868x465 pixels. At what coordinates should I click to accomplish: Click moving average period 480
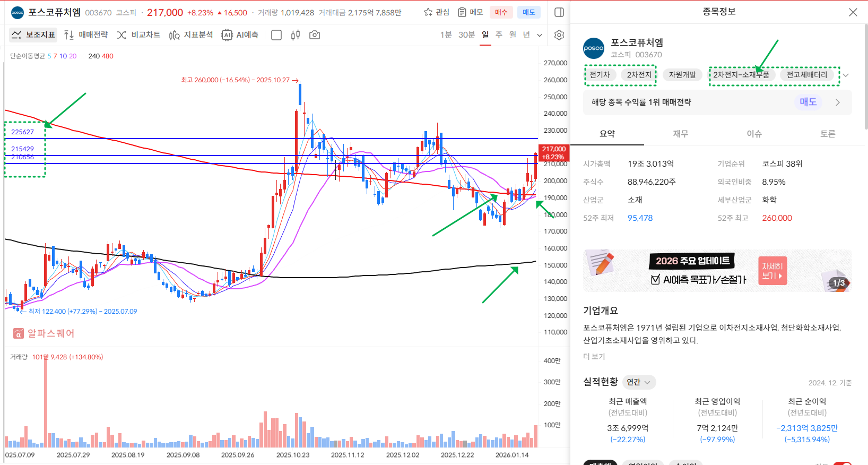click(x=108, y=56)
